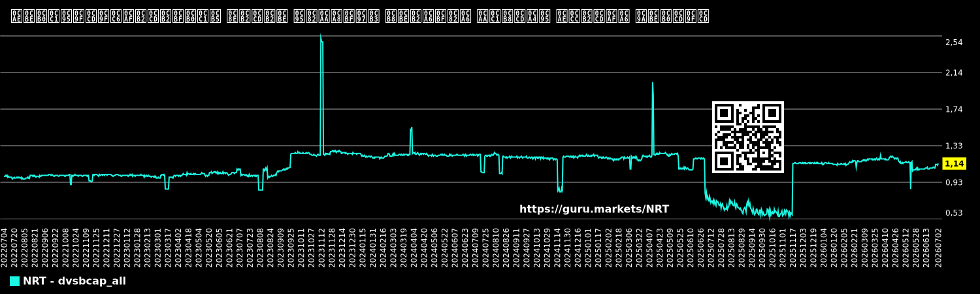The image size is (980, 294).
Task: Click the 0,53 y-axis label
Action: click(954, 212)
